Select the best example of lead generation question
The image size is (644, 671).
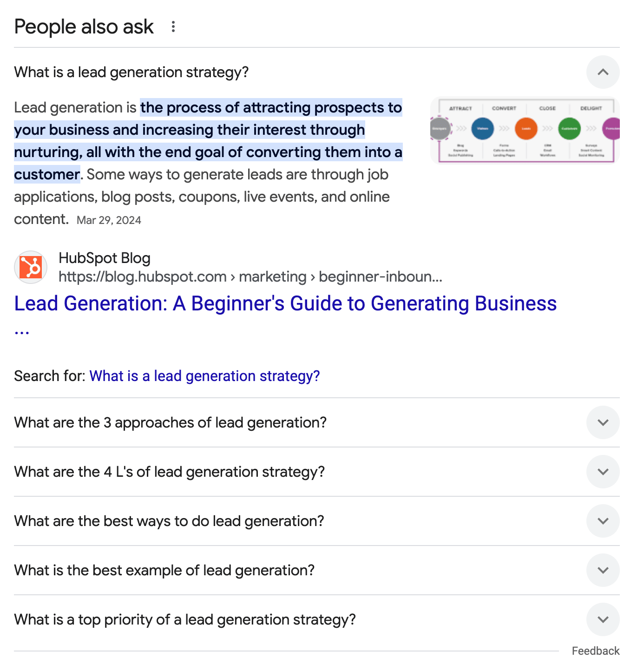[164, 570]
